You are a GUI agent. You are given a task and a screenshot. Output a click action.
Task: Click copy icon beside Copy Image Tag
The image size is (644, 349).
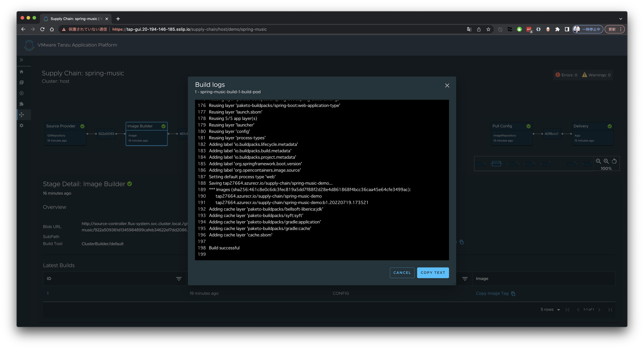[x=513, y=294]
